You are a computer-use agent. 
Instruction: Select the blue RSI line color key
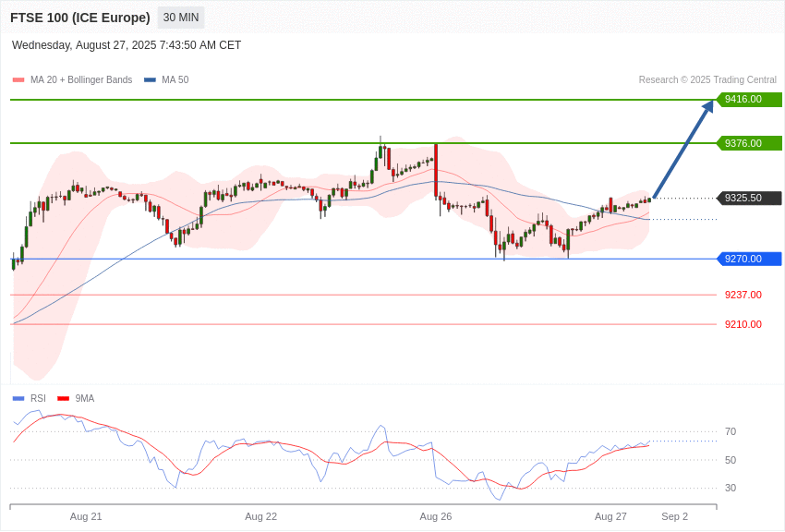point(18,398)
